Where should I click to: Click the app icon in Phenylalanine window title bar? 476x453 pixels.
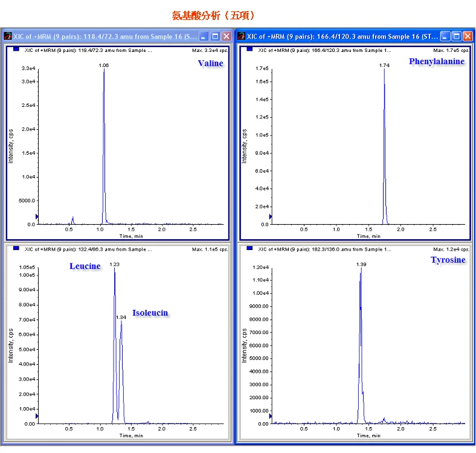click(242, 36)
